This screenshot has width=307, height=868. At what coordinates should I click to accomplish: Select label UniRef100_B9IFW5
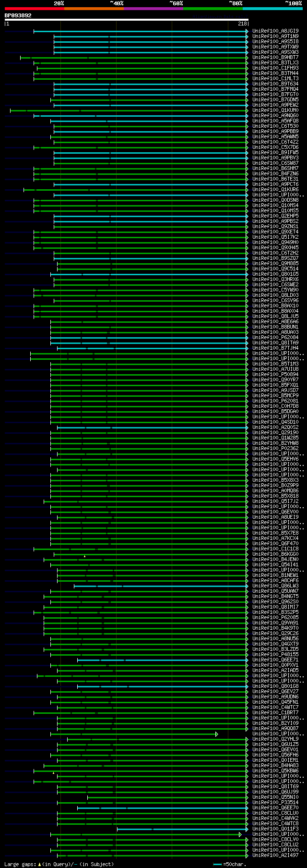click(275, 153)
